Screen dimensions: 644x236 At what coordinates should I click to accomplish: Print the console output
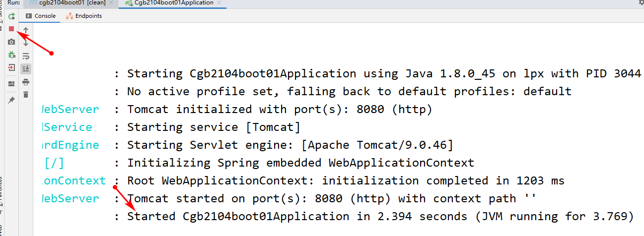26,81
